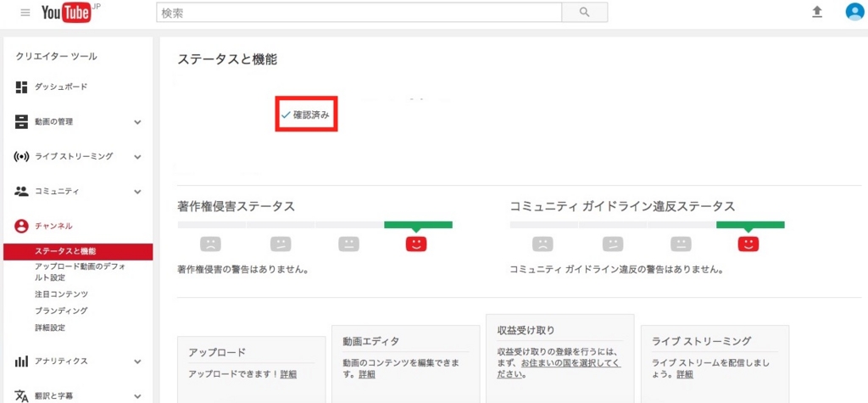Click the 動画エディタ card title
Image resolution: width=868 pixels, height=403 pixels.
click(x=371, y=341)
